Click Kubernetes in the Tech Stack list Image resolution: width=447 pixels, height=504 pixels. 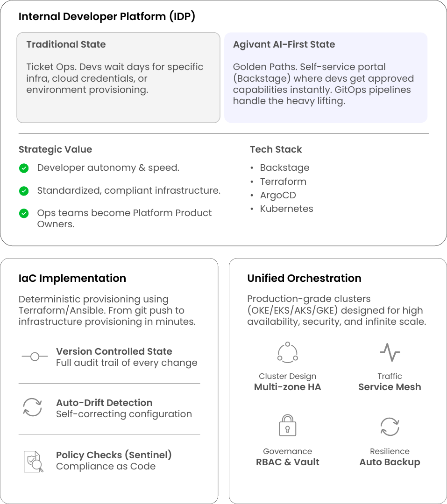tap(286, 209)
